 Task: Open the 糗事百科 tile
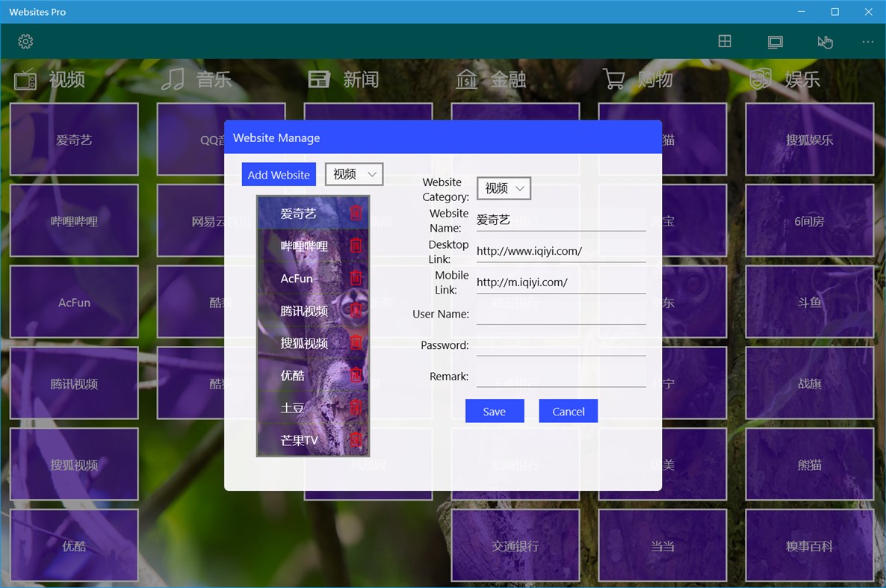[x=810, y=546]
